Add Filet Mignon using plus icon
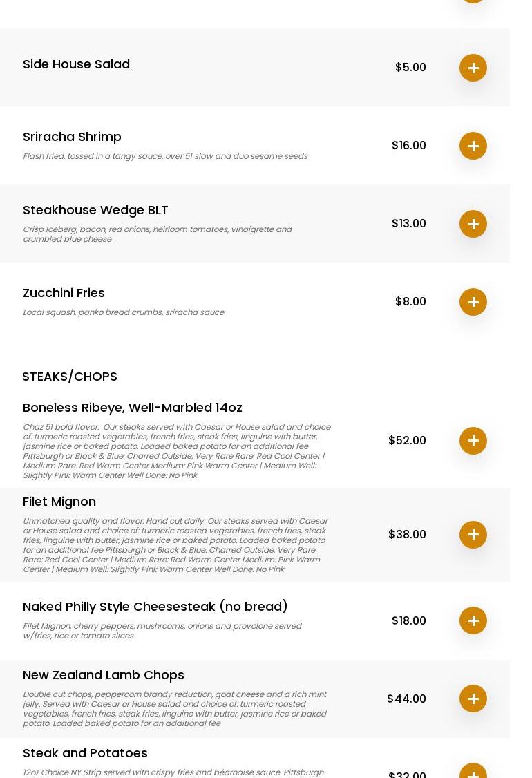532x778 pixels. click(x=473, y=534)
